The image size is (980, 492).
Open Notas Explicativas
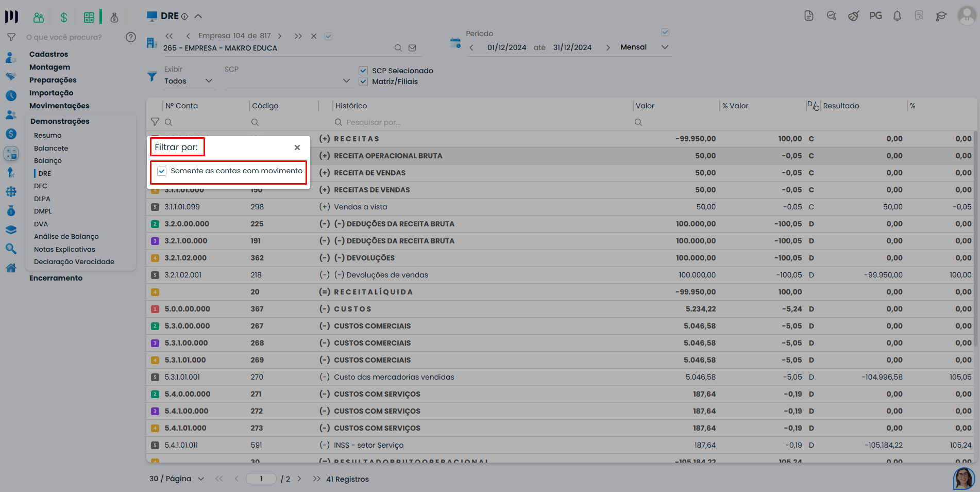pos(64,250)
